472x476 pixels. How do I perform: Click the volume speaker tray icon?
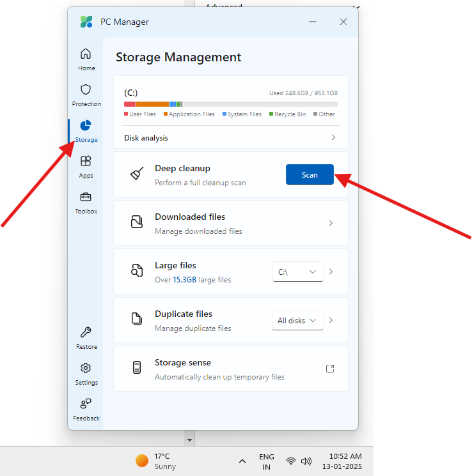click(x=306, y=461)
